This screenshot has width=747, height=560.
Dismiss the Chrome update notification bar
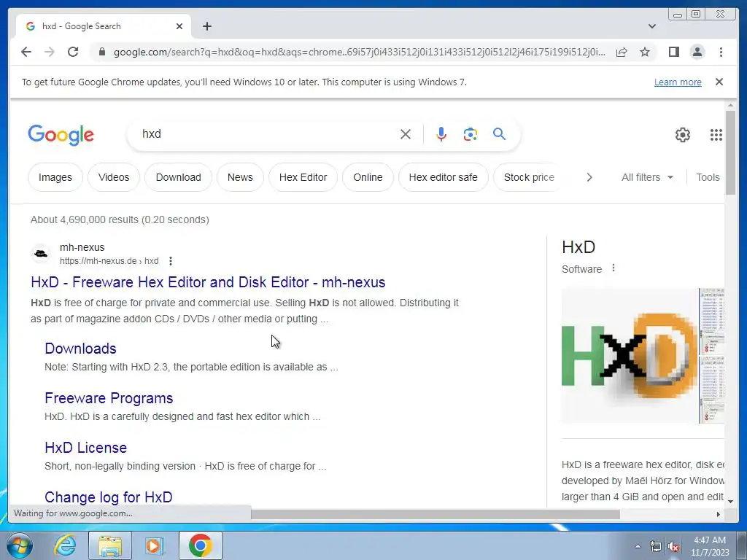click(x=719, y=82)
